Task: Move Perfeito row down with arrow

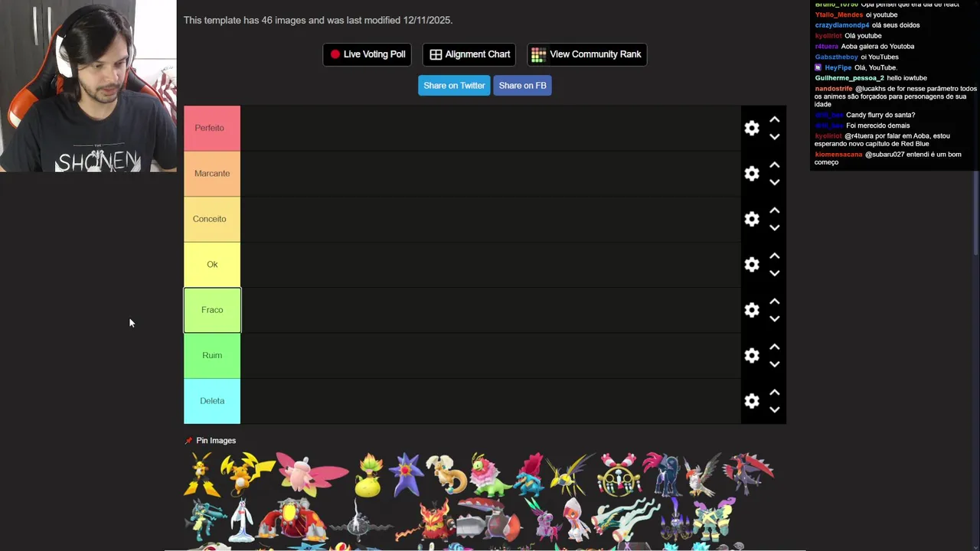Action: pos(775,137)
